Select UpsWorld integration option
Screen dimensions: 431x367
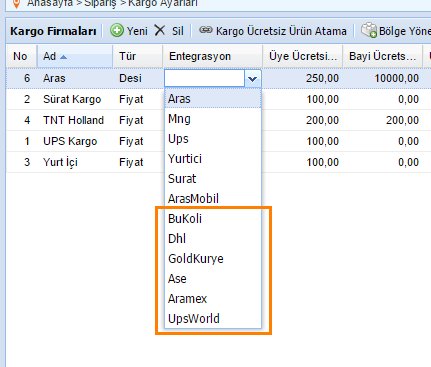point(213,319)
